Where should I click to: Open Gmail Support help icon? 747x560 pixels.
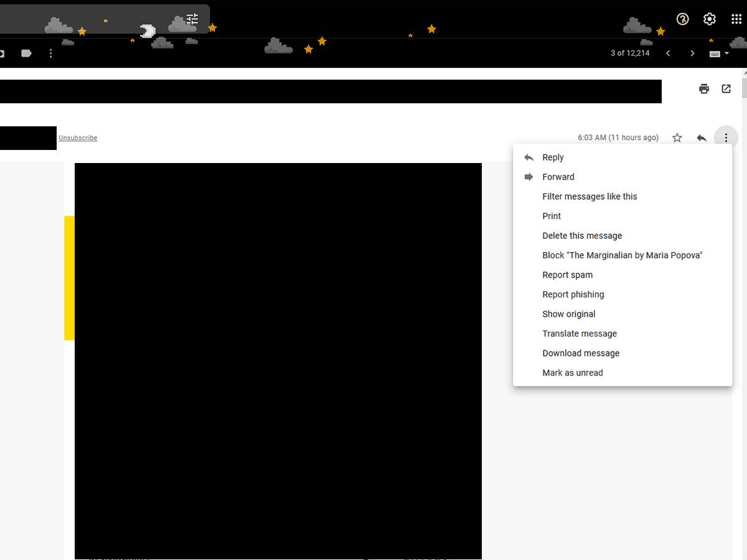[x=683, y=19]
